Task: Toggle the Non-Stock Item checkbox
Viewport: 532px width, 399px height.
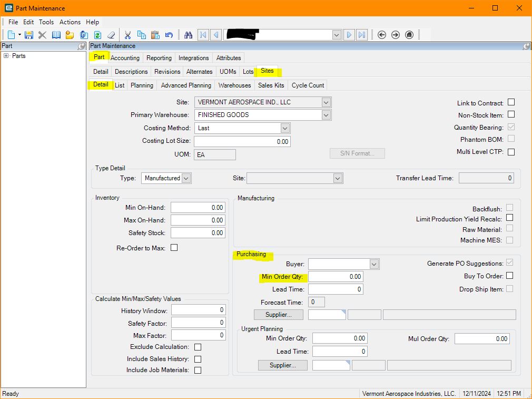Action: [511, 114]
